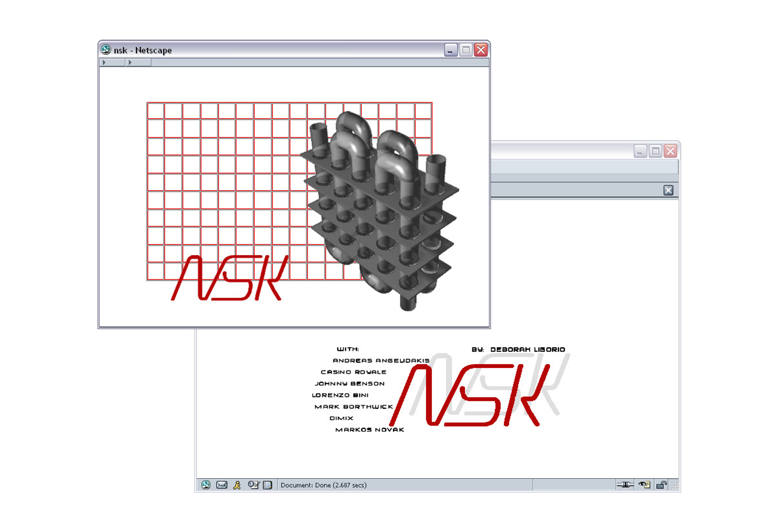Select "Markos Novak" in the list
The height and width of the screenshot is (532, 779).
click(x=370, y=429)
